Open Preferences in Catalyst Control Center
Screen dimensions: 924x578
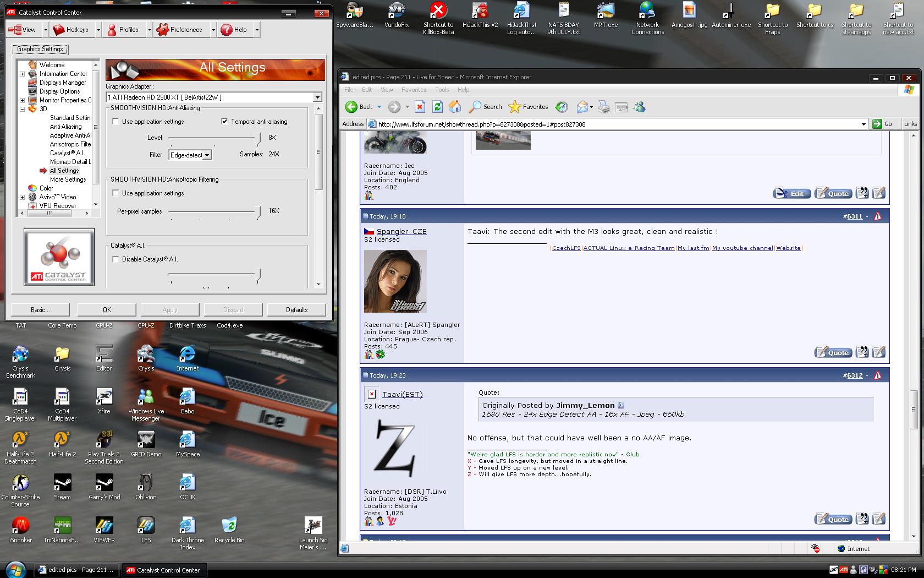pyautogui.click(x=179, y=30)
